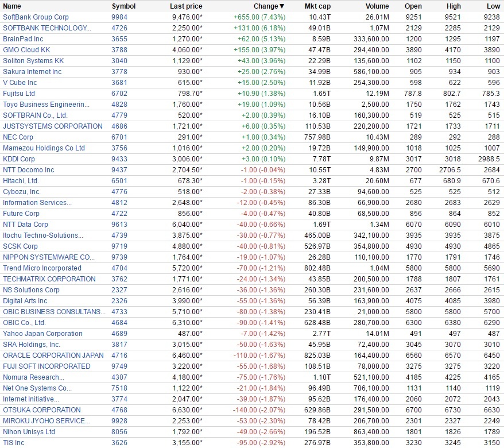Viewport: 504px width, 448px height.
Task: Open the SOFTBRAIN Co., Ltd. link
Action: (35, 115)
